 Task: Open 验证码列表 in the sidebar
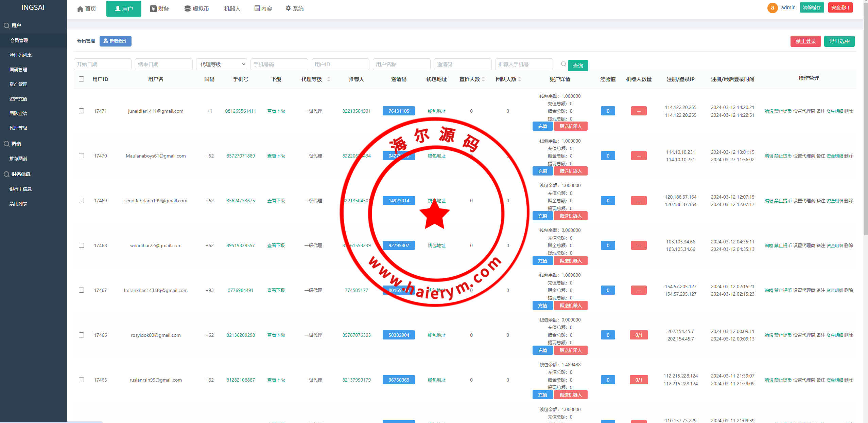[20, 55]
